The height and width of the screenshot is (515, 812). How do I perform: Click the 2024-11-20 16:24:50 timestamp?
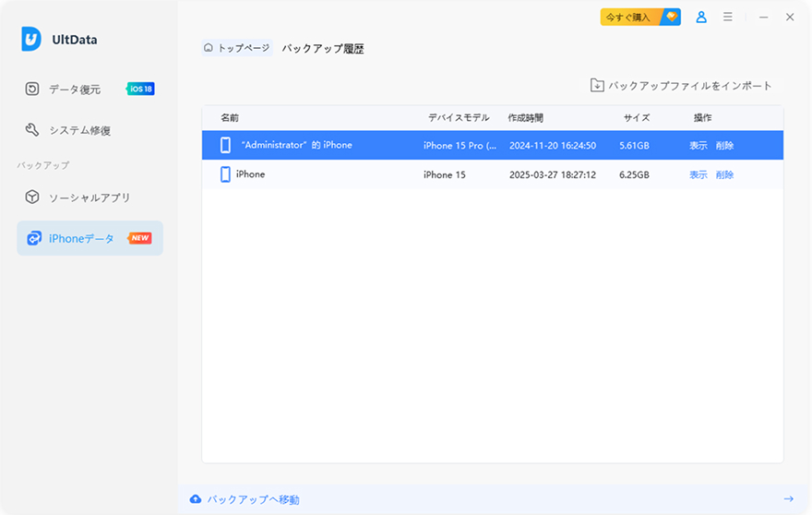click(x=553, y=146)
